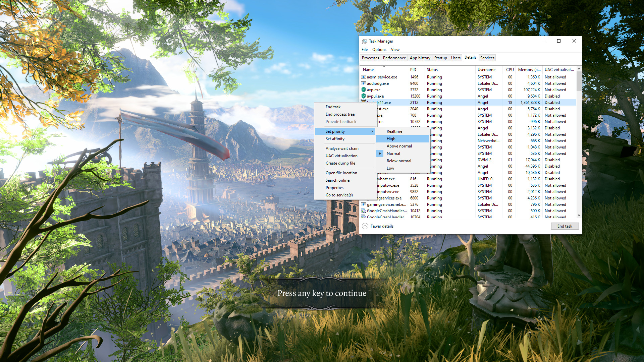The width and height of the screenshot is (644, 362).
Task: Click the avp.exe green shield icon
Action: point(363,90)
